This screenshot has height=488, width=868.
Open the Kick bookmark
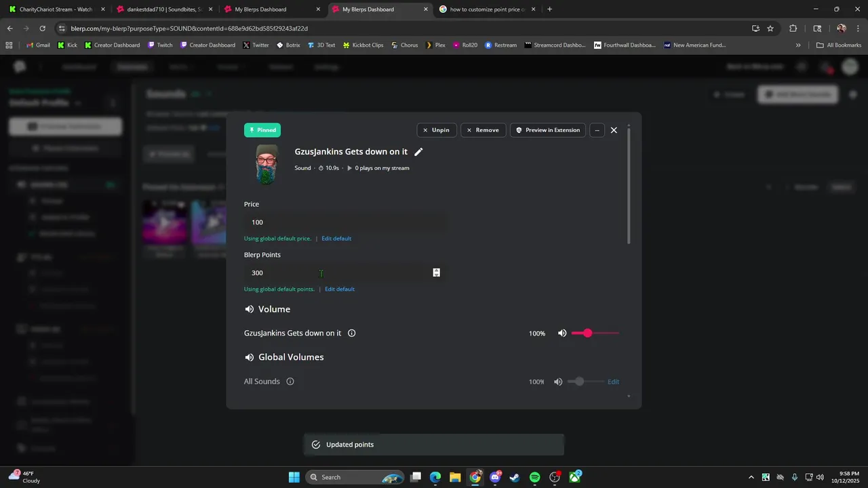point(67,45)
